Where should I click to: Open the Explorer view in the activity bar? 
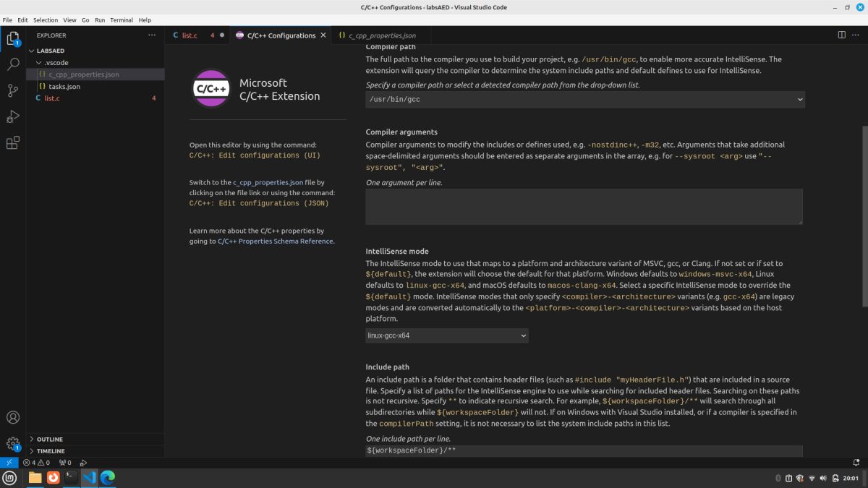click(x=13, y=38)
